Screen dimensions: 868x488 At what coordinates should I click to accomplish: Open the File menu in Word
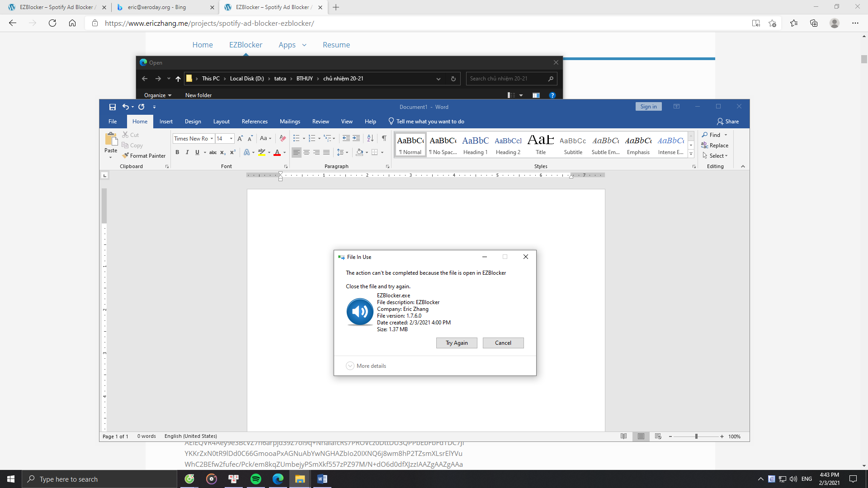(x=113, y=122)
